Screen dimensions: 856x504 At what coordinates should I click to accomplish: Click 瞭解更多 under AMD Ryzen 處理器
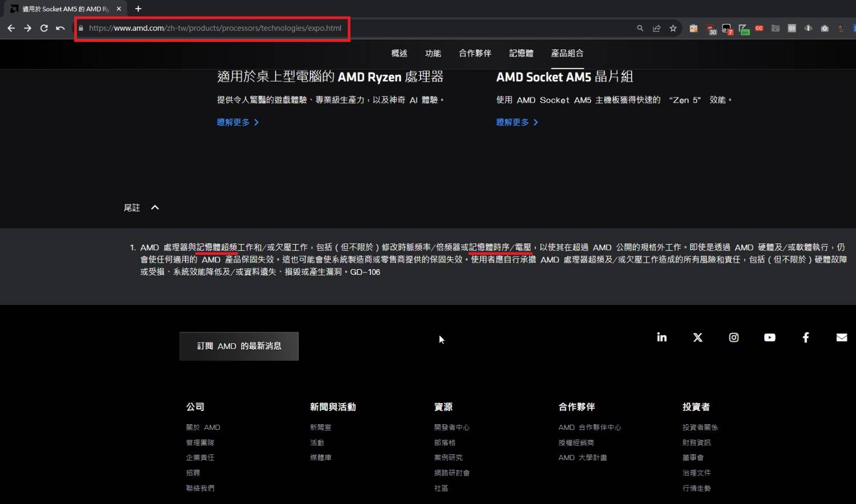[238, 122]
